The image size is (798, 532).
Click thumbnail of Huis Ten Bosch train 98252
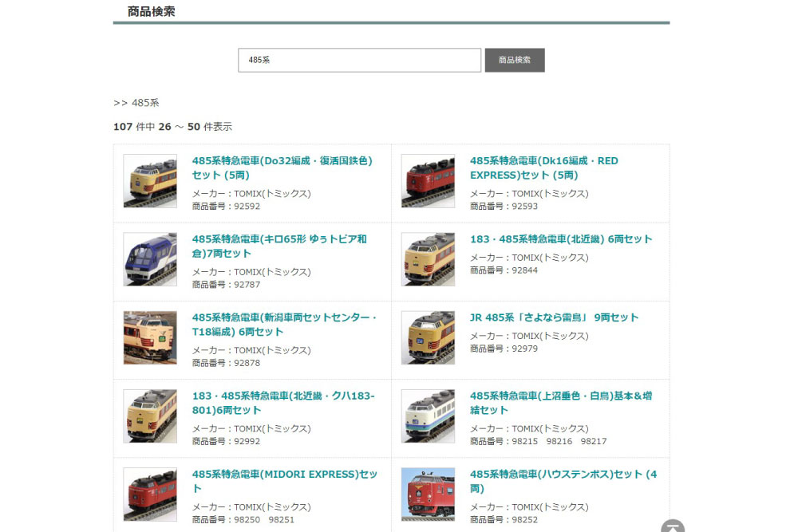428,495
